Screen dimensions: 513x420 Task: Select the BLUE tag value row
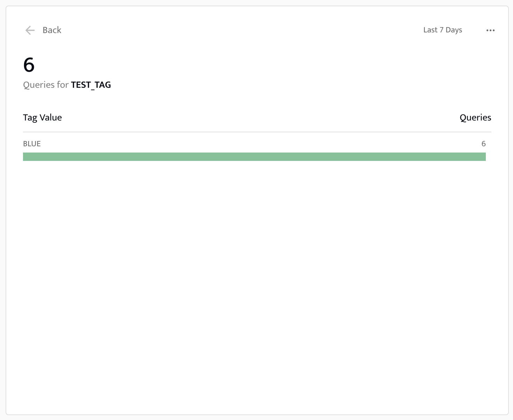[x=31, y=143]
